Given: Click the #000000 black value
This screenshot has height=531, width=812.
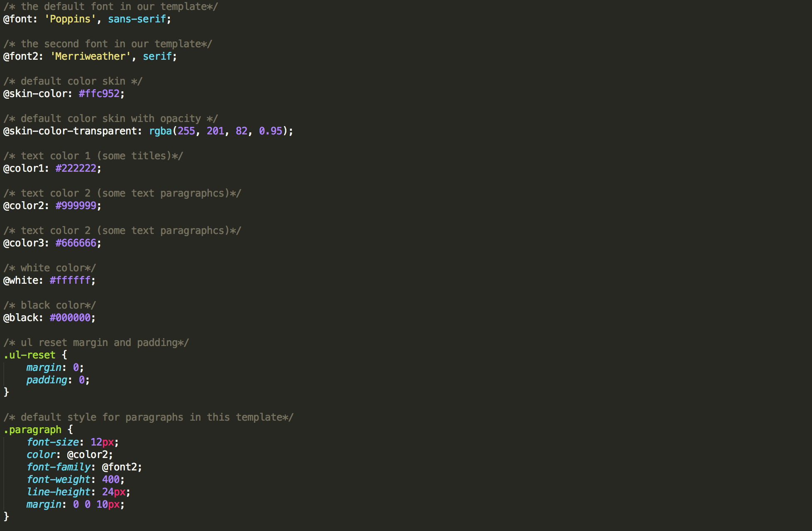Looking at the screenshot, I should pos(70,318).
